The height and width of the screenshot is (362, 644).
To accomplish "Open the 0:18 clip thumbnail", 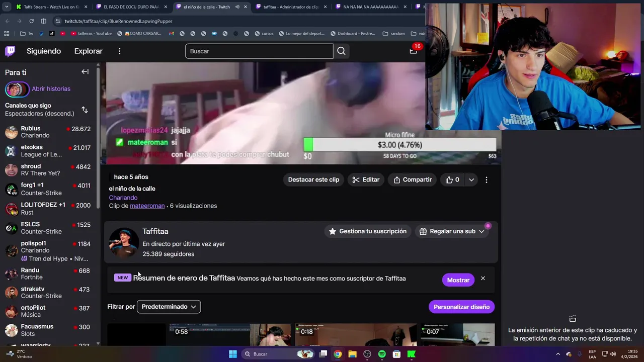I will [x=356, y=335].
